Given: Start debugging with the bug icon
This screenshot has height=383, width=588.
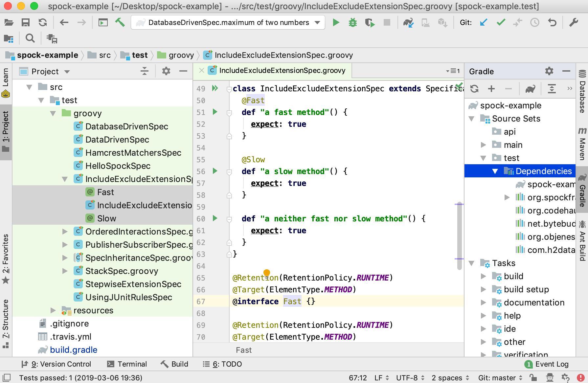Looking at the screenshot, I should 352,22.
